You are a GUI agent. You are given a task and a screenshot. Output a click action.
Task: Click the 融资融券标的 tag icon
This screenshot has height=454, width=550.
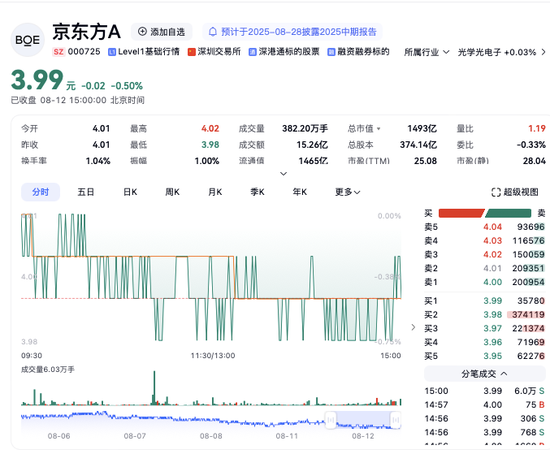coord(331,52)
